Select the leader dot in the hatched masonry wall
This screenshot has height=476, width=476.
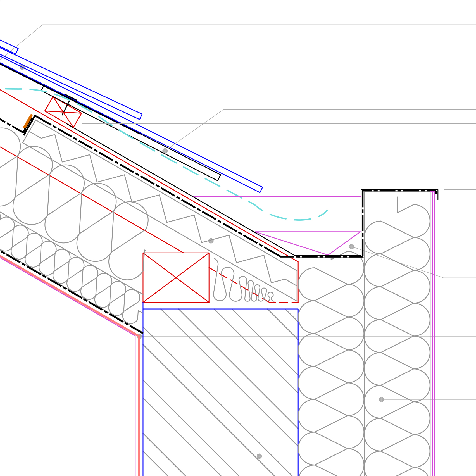259,456
